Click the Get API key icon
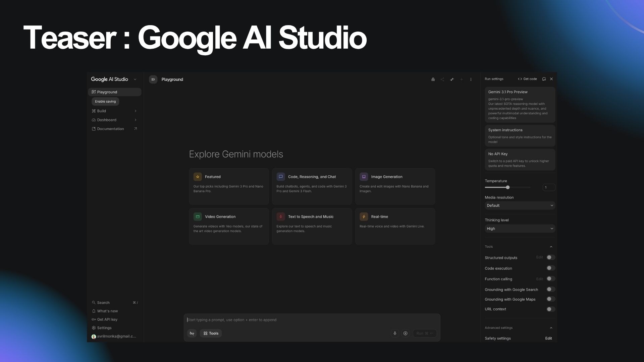The height and width of the screenshot is (362, 644). [x=94, y=319]
